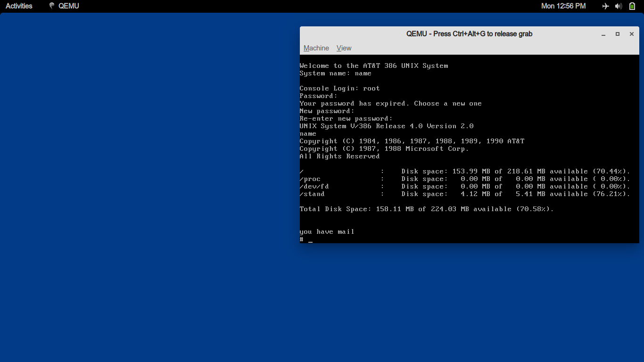
Task: Click the "Console Login: root" line
Action: tap(339, 88)
